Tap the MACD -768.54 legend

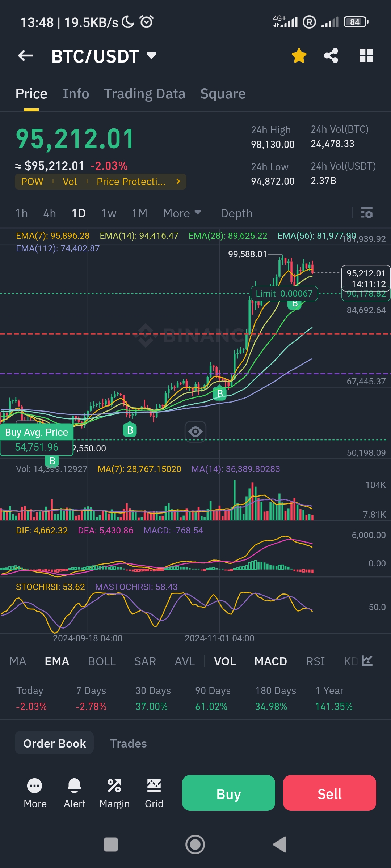click(x=173, y=531)
